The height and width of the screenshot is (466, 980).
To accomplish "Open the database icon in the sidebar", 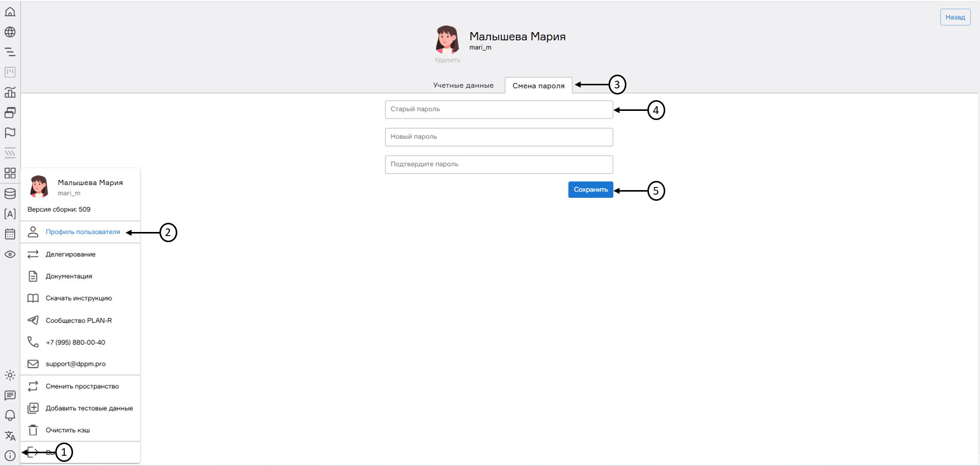I will pyautogui.click(x=10, y=194).
